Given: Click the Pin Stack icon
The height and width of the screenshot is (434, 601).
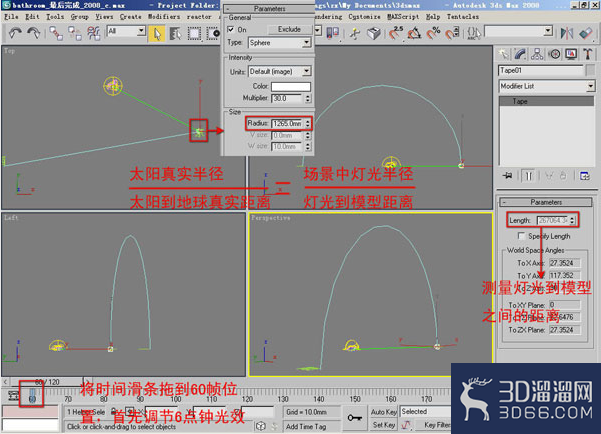Looking at the screenshot, I should 507,176.
